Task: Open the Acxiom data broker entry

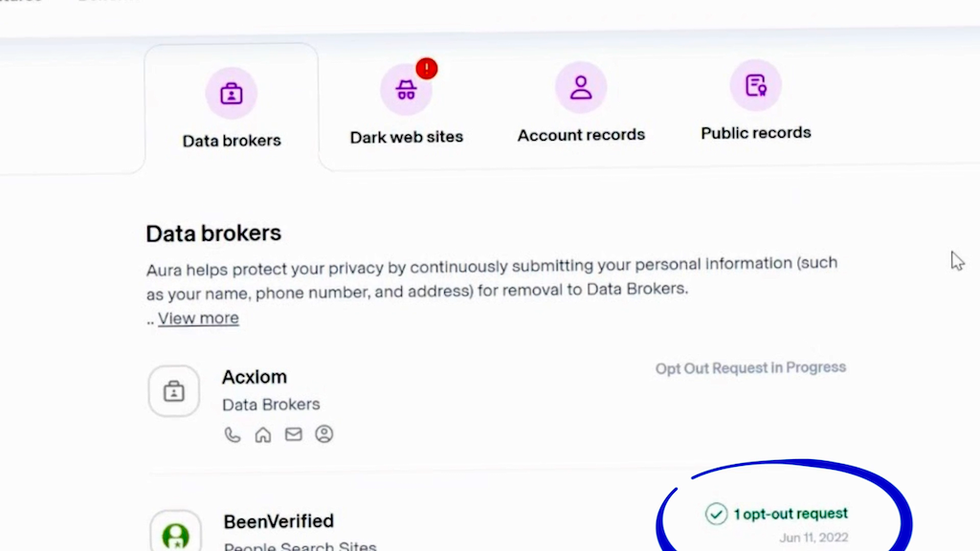Action: pyautogui.click(x=255, y=377)
